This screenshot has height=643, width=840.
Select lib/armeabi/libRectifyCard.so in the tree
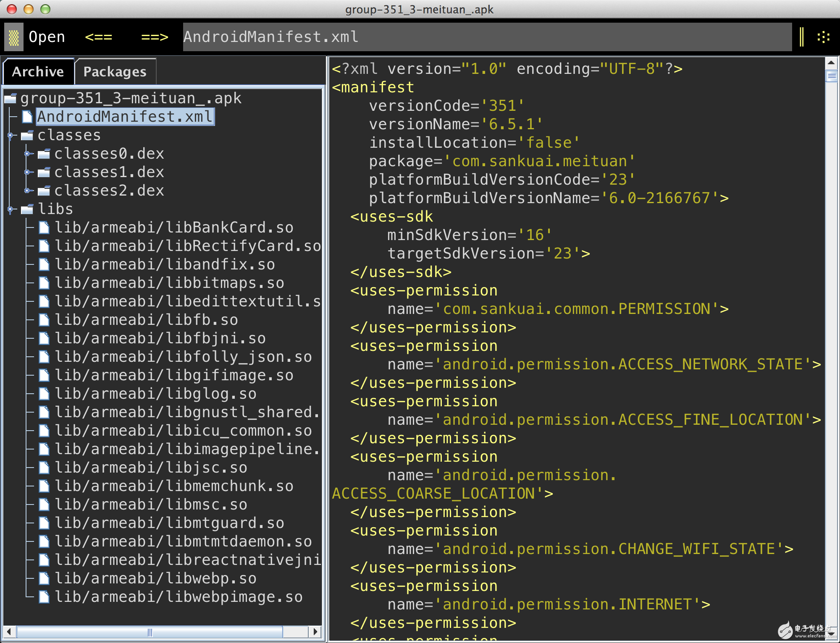(188, 246)
